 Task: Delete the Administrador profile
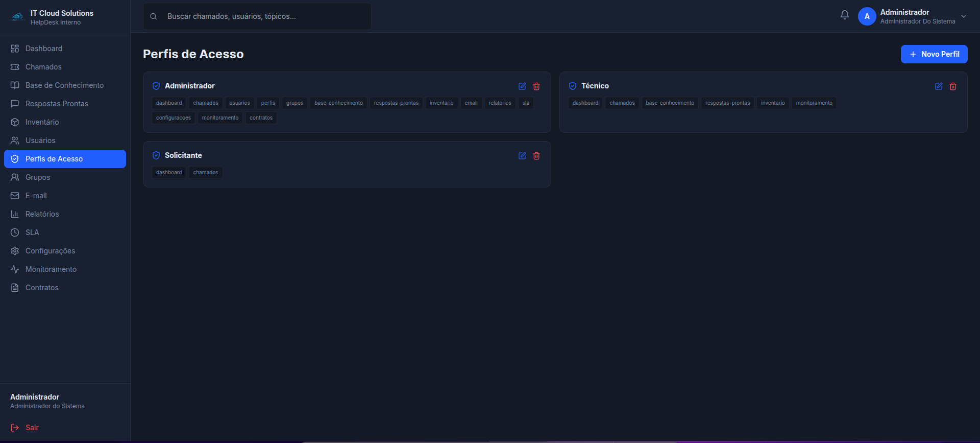536,86
